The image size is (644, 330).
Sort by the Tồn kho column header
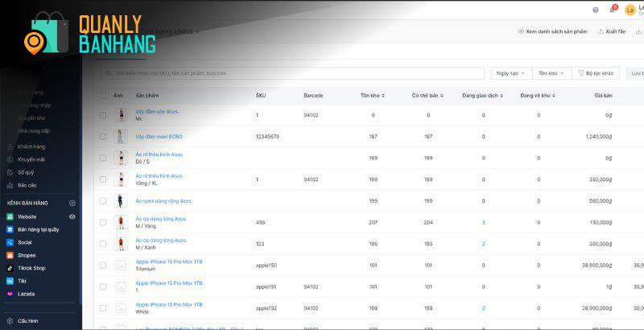(x=373, y=96)
